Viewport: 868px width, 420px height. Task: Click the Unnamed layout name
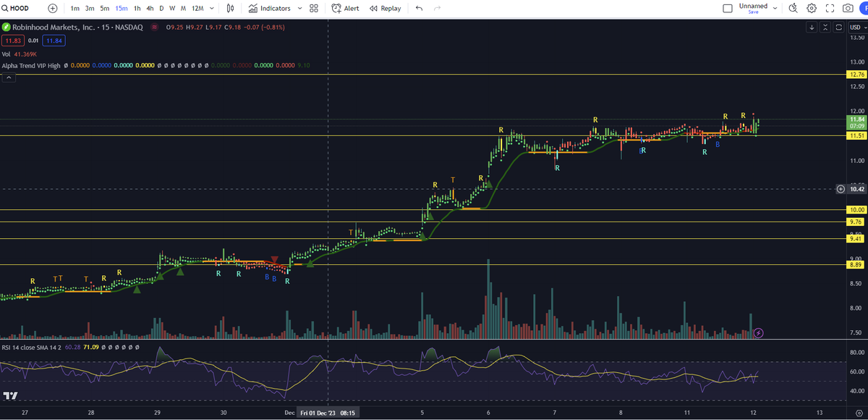(754, 6)
